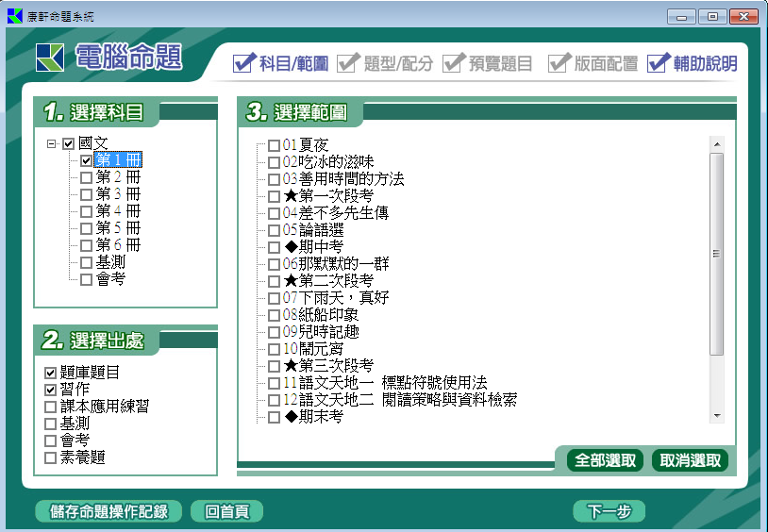The height and width of the screenshot is (532, 768).
Task: Check lesson 06那默默的一群
Action: [x=274, y=264]
